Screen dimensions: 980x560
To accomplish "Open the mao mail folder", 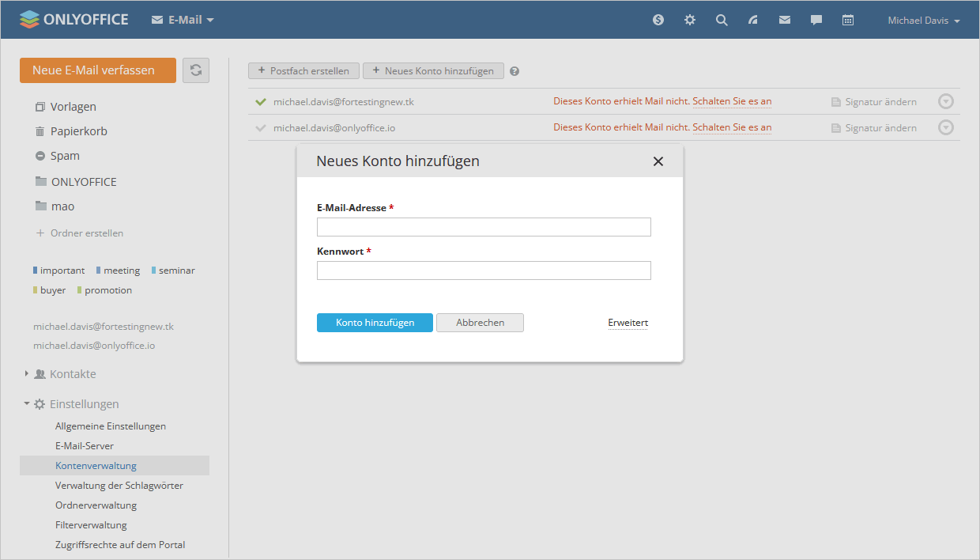I will tap(62, 206).
